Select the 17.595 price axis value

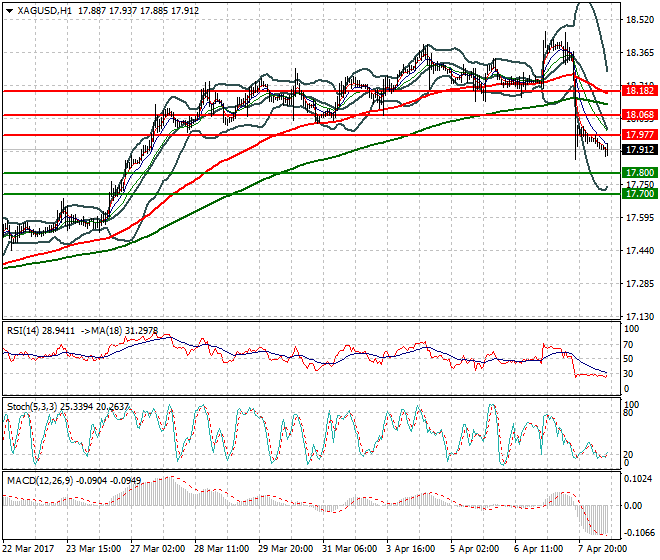[x=640, y=218]
